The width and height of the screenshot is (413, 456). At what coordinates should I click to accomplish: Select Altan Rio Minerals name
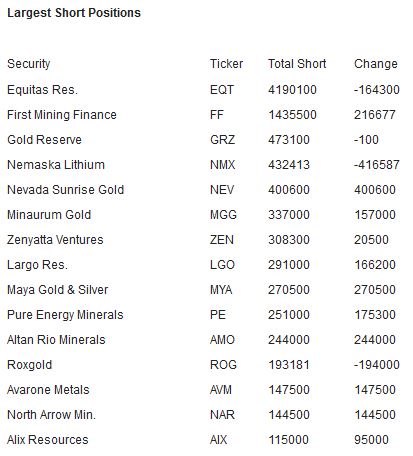(x=56, y=340)
